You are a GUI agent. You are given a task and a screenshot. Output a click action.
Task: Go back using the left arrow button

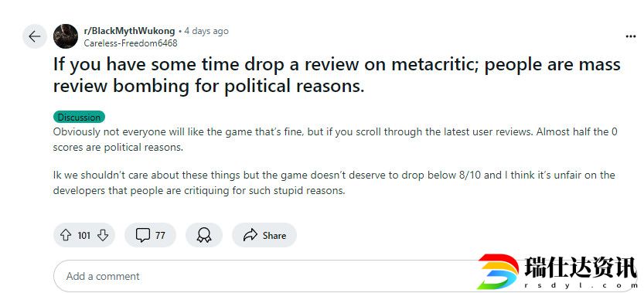coord(35,36)
